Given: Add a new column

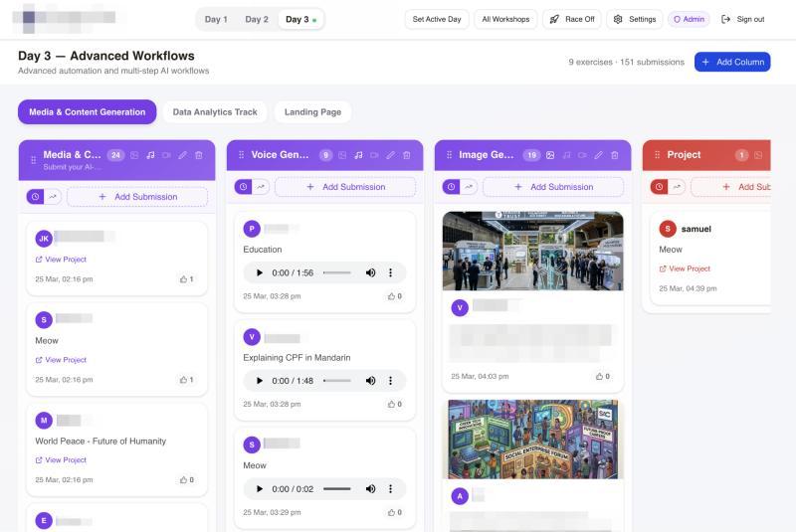Looking at the screenshot, I should (732, 62).
